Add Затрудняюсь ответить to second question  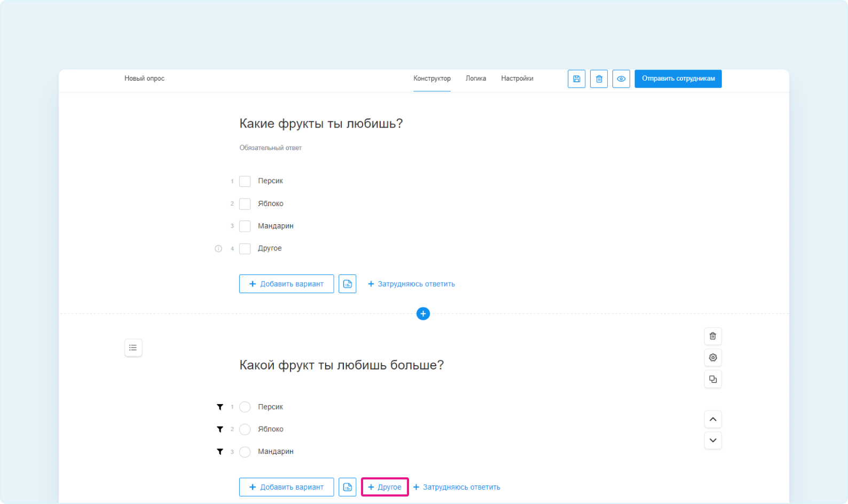pyautogui.click(x=457, y=487)
